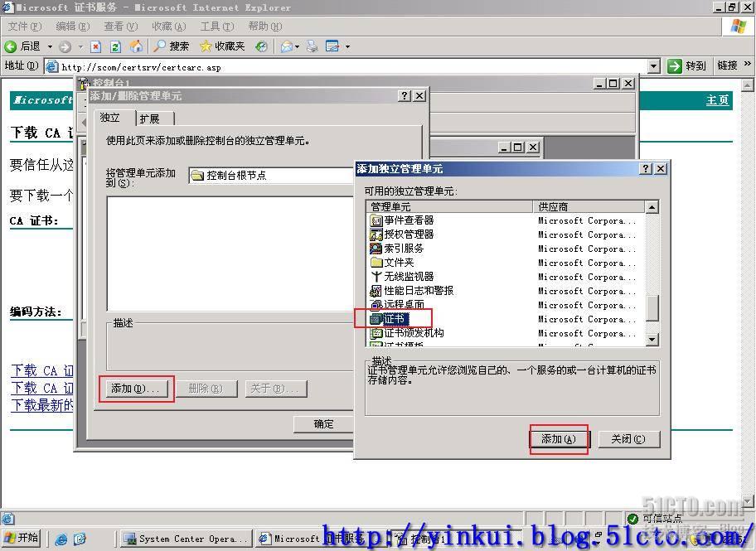Viewport: 756px width, 551px height.
Task: Select the Remote Desktops (远程桌面) snap-in
Action: pos(397,304)
